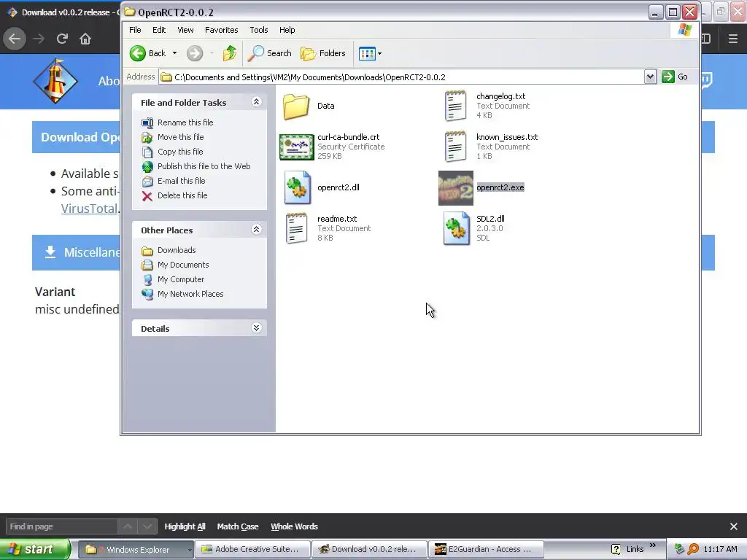Select the openrct2.dll file icon

(298, 187)
